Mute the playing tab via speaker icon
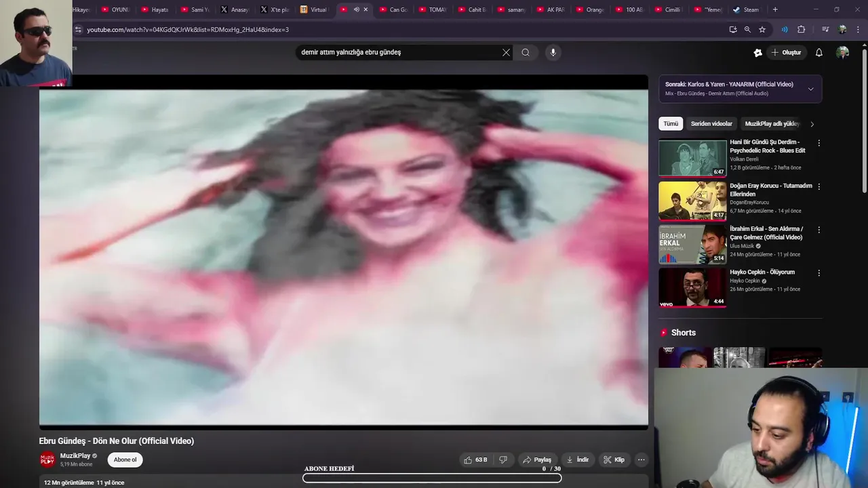 356,9
